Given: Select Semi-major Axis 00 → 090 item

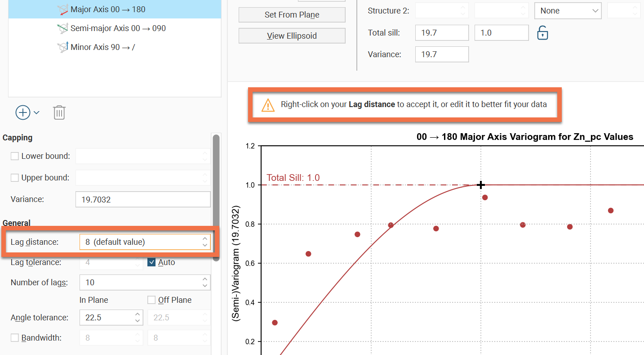Looking at the screenshot, I should (118, 28).
